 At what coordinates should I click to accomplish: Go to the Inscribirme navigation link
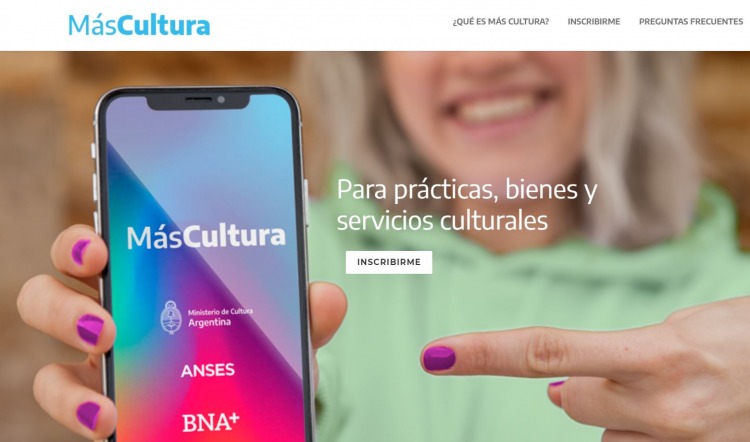click(594, 22)
